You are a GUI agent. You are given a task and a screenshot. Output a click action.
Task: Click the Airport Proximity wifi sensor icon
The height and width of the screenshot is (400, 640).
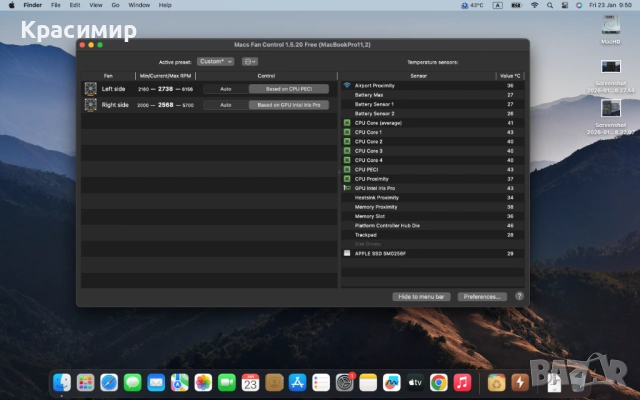click(347, 85)
